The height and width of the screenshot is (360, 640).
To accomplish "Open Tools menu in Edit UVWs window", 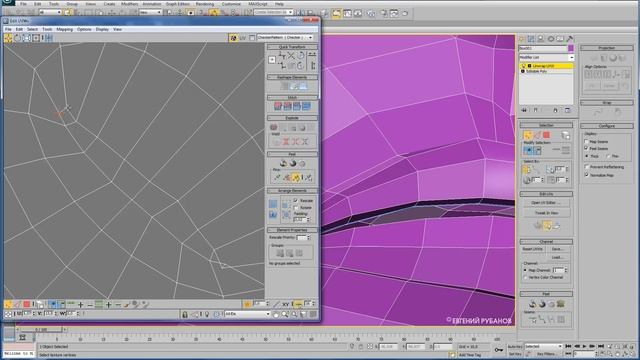I will [47, 29].
